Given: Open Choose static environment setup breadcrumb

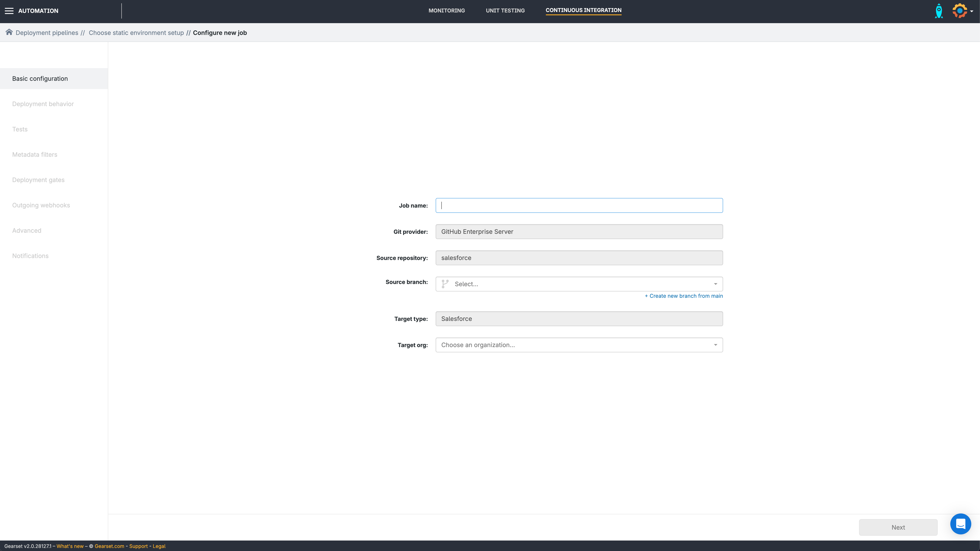Looking at the screenshot, I should (136, 33).
